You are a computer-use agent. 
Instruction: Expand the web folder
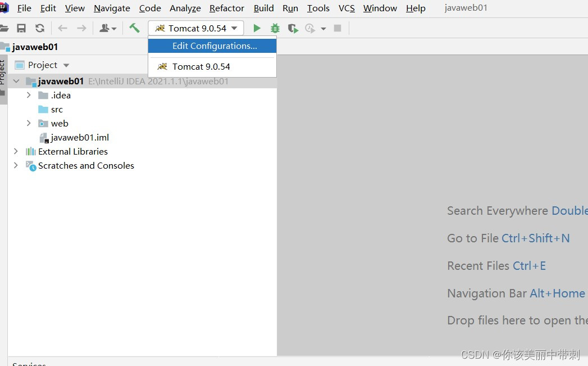click(29, 123)
